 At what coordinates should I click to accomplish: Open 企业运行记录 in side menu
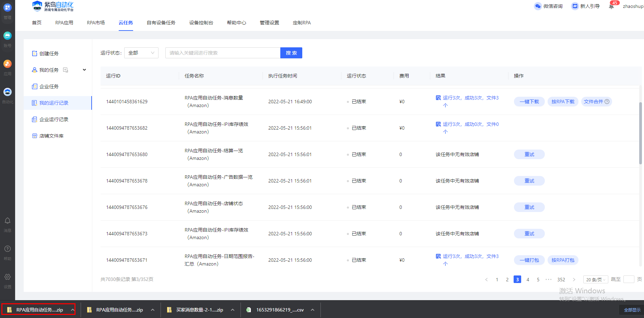tap(50, 119)
